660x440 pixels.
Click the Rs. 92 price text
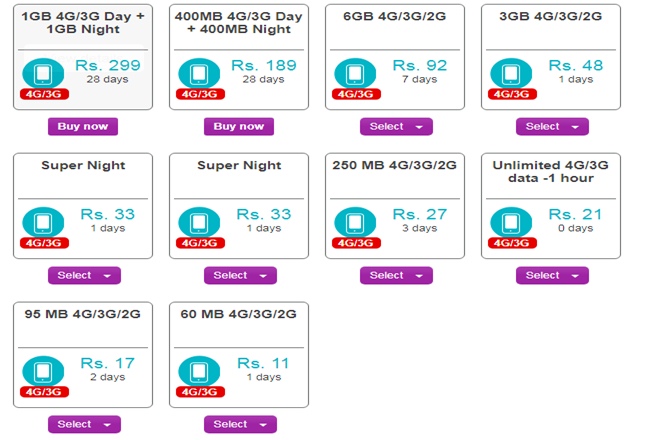click(418, 66)
